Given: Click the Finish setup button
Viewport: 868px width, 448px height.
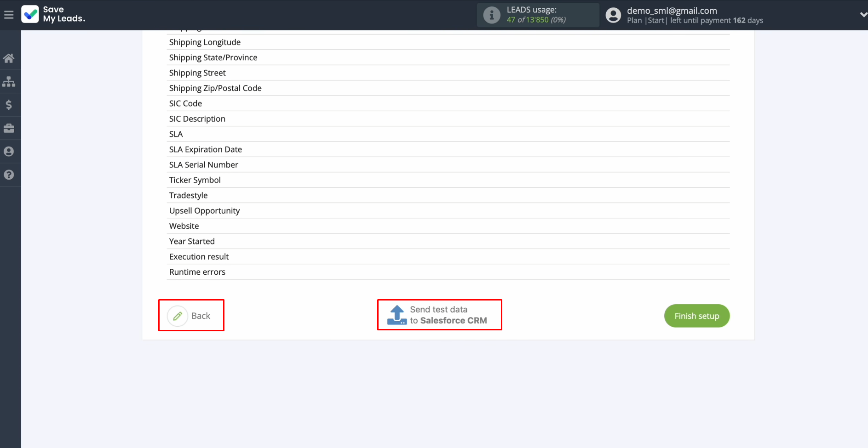Looking at the screenshot, I should [x=697, y=316].
